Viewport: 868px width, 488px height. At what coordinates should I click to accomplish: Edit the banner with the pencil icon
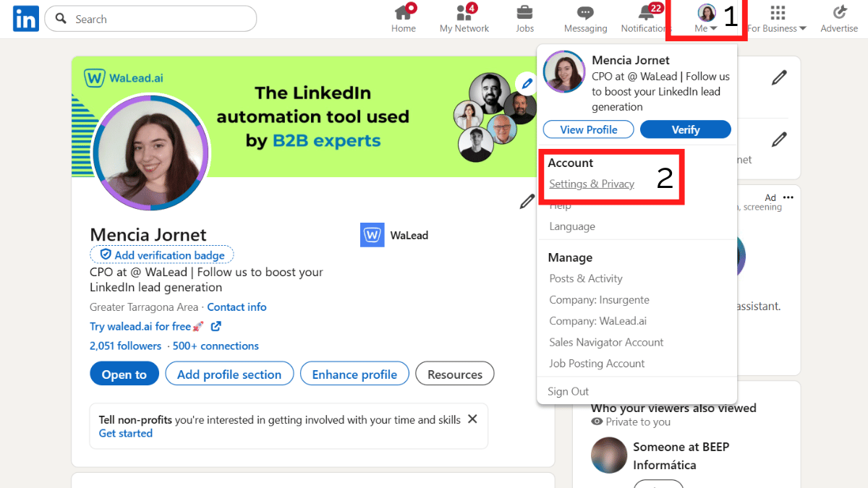(x=527, y=84)
